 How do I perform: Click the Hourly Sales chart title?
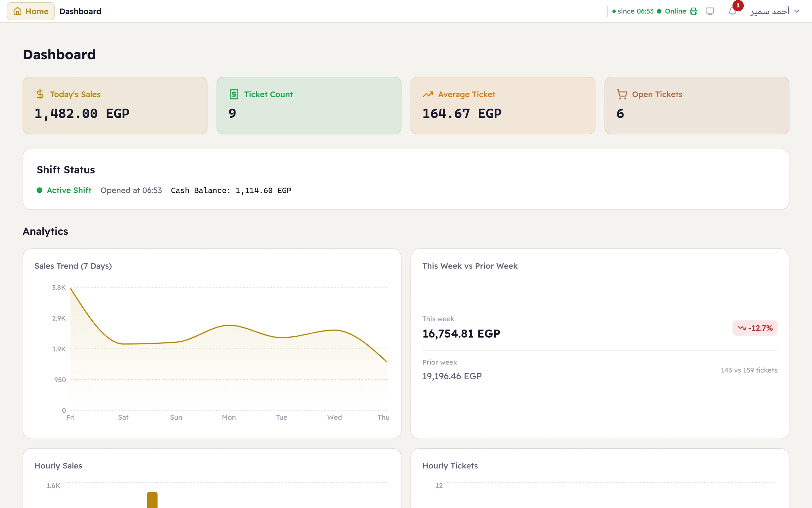pyautogui.click(x=58, y=466)
